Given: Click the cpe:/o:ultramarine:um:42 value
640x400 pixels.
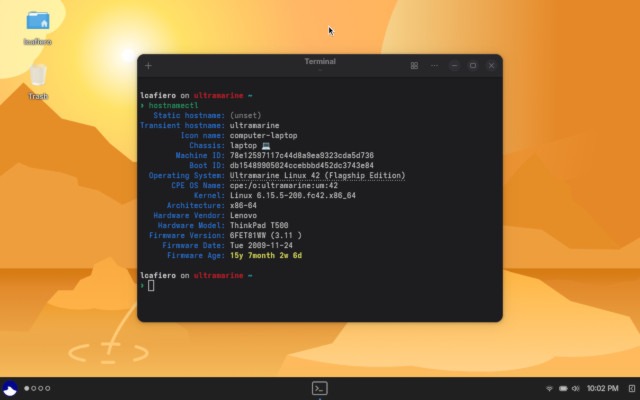Looking at the screenshot, I should (284, 185).
